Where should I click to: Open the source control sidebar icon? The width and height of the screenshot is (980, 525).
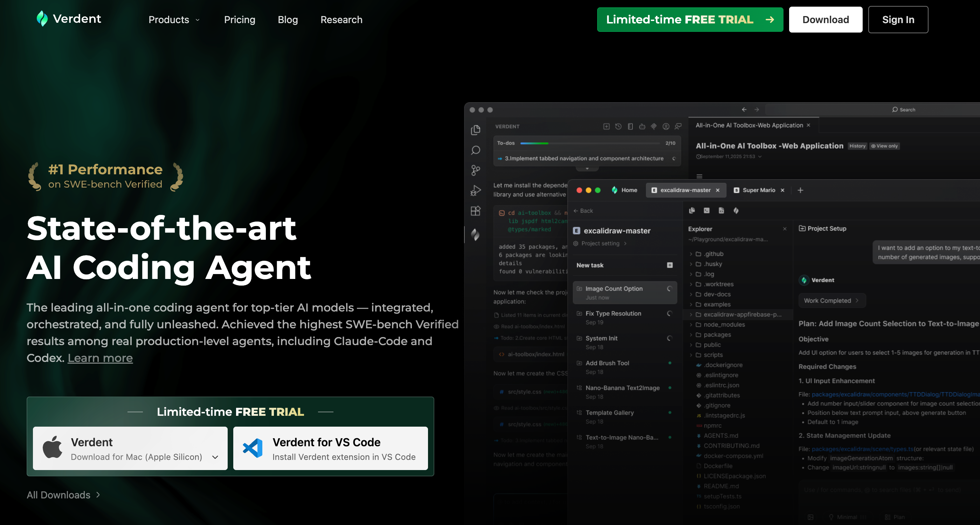pyautogui.click(x=476, y=170)
